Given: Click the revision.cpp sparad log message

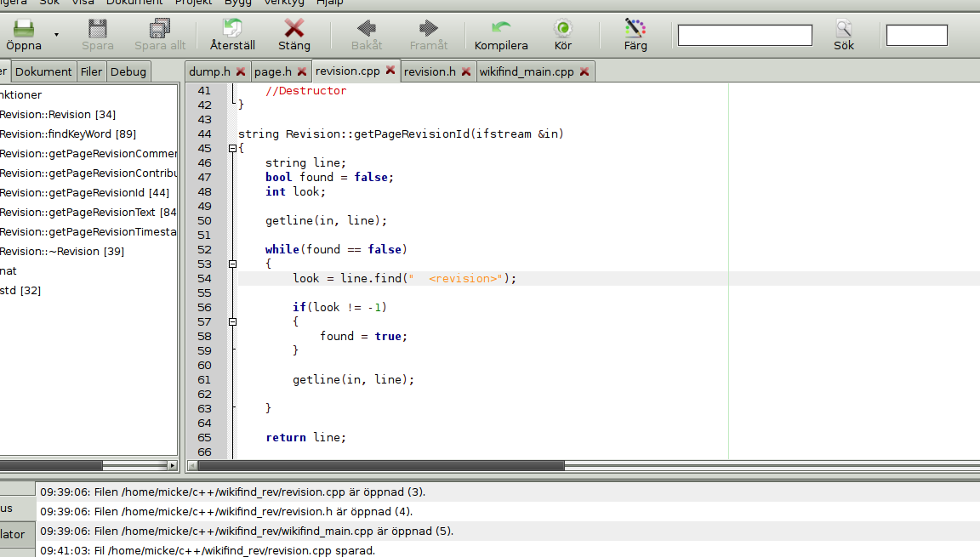Looking at the screenshot, I should (208, 550).
